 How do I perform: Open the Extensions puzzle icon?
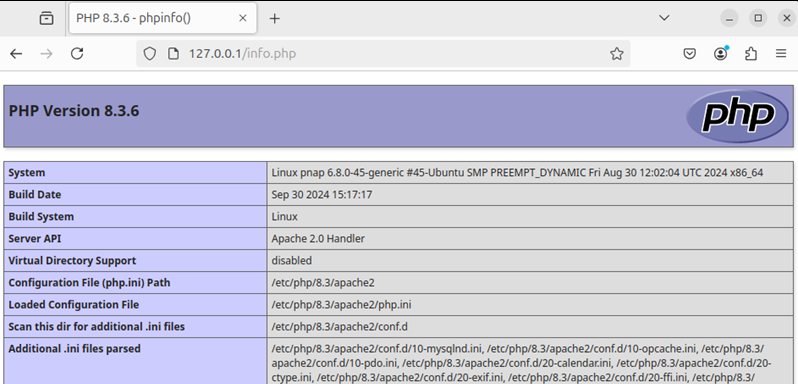pyautogui.click(x=751, y=53)
